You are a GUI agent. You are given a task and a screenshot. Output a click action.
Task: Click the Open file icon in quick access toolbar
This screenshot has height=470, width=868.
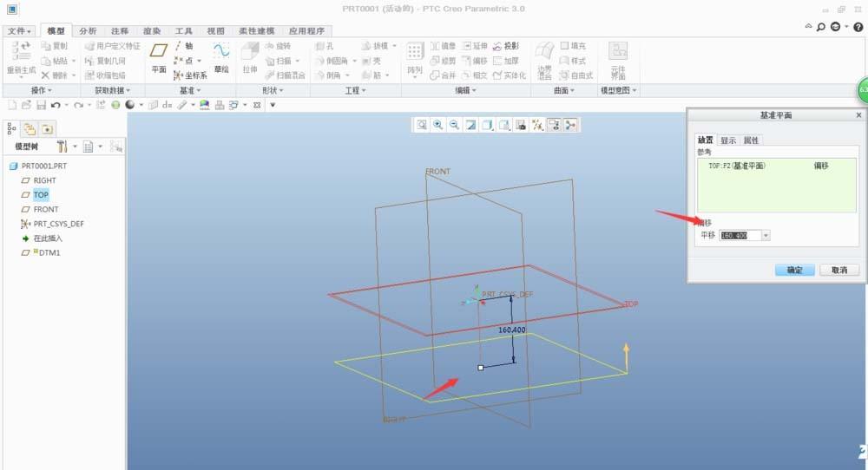click(x=26, y=105)
